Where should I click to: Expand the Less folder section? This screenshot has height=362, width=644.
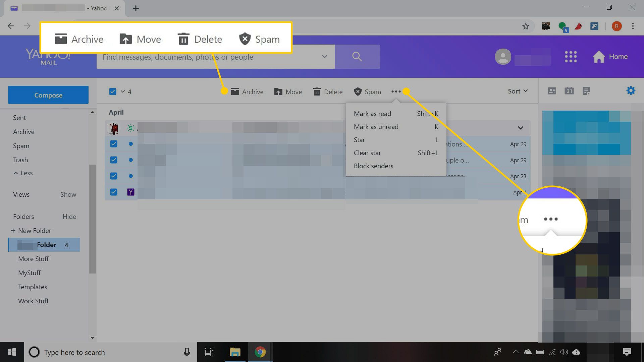click(23, 173)
